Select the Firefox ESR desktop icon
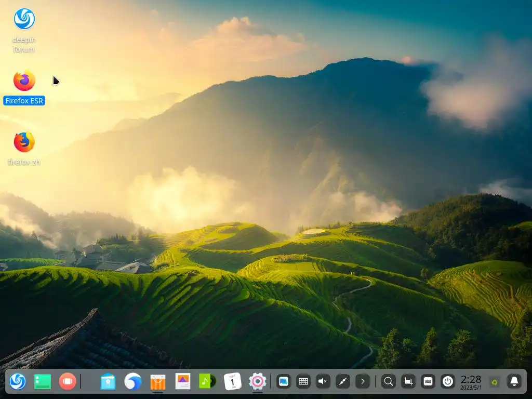The width and height of the screenshot is (532, 399). (24, 81)
